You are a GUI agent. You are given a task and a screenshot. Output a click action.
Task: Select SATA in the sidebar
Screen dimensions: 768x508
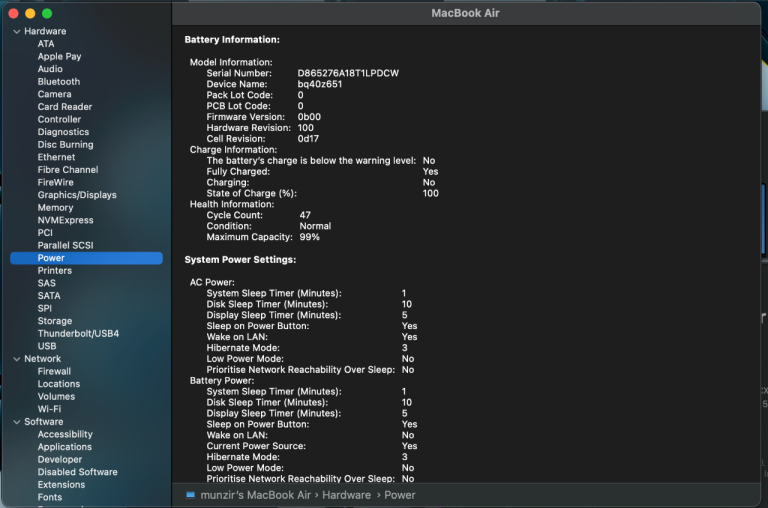(x=49, y=296)
